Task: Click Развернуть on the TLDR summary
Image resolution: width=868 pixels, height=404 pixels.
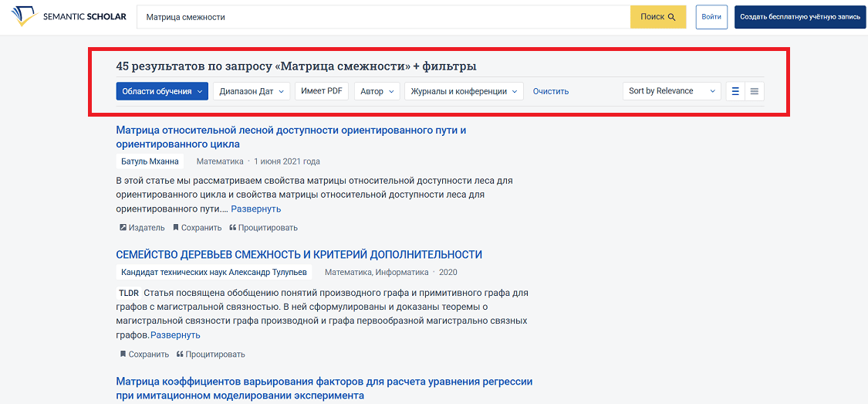Action: (x=175, y=335)
